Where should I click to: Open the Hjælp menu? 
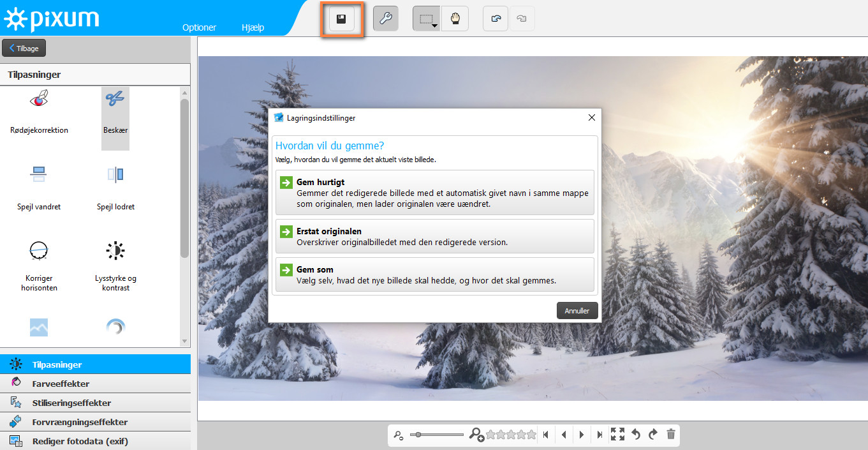[x=253, y=27]
